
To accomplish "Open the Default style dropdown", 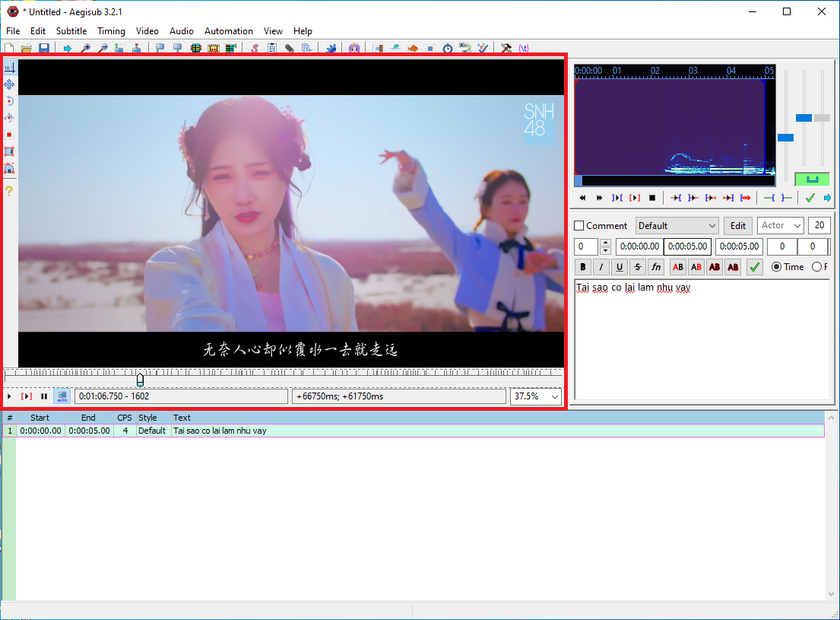I will pyautogui.click(x=677, y=226).
